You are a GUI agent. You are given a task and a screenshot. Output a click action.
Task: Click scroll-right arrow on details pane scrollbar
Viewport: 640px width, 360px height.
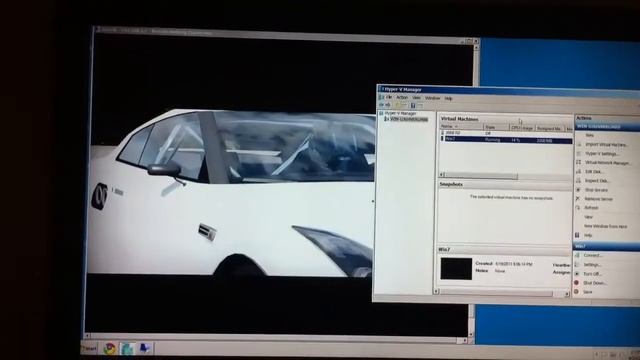567,293
